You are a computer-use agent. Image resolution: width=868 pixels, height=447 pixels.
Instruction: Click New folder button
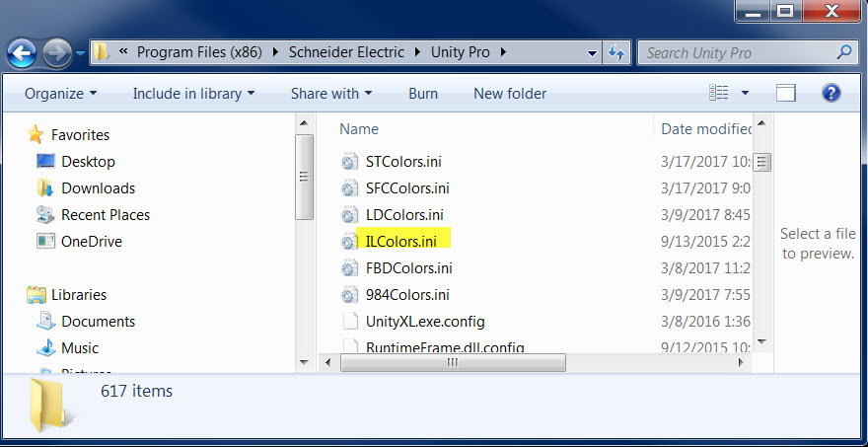click(x=510, y=94)
